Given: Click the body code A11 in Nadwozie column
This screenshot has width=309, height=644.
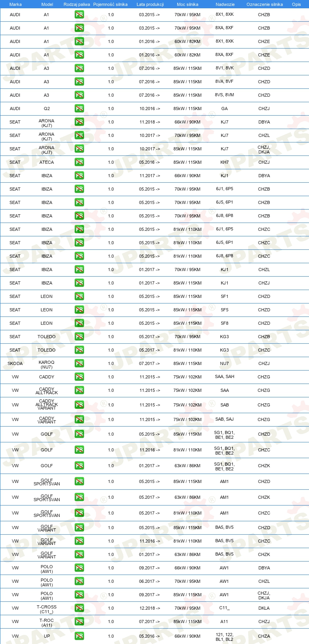Looking at the screenshot, I should [x=224, y=622].
